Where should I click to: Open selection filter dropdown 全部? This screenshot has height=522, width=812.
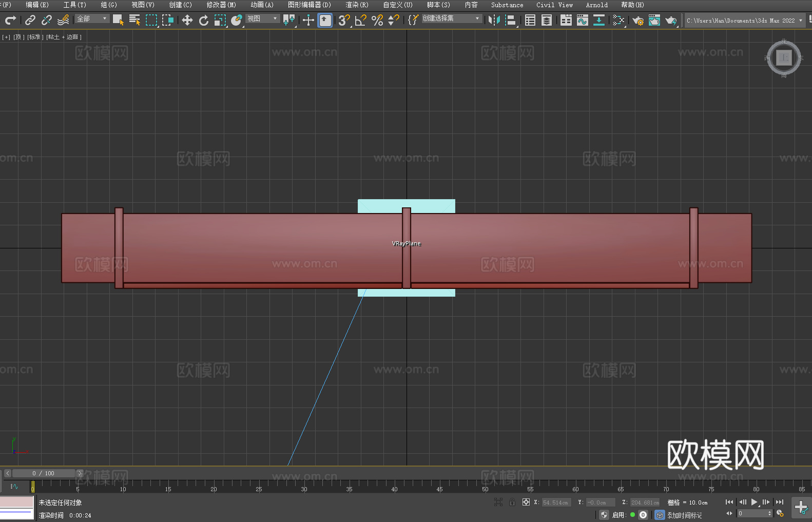pos(92,18)
